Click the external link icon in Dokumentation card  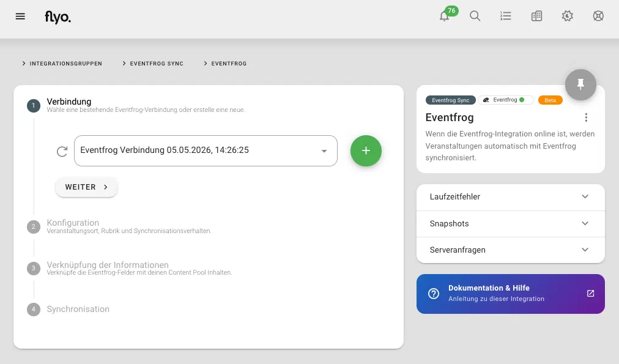tap(591, 293)
